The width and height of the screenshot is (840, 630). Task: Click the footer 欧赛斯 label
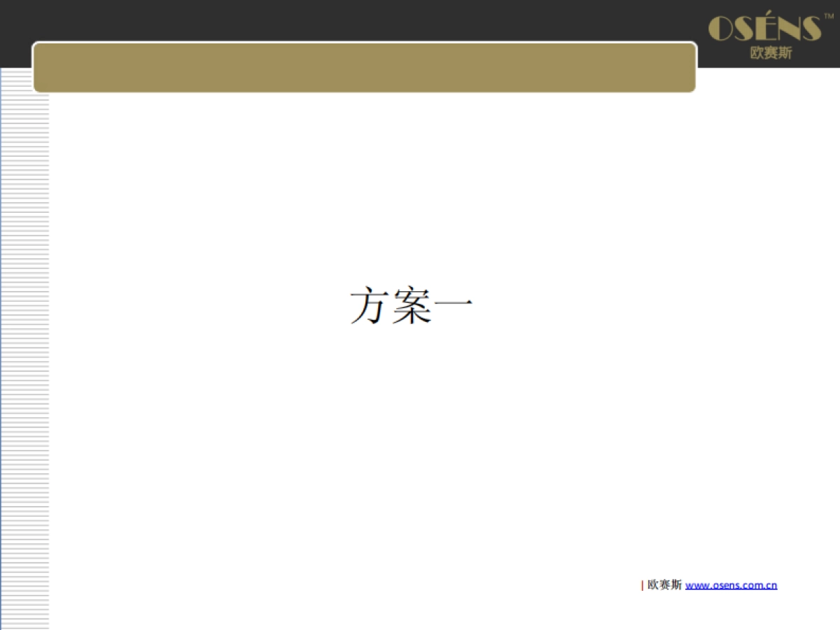tap(664, 584)
